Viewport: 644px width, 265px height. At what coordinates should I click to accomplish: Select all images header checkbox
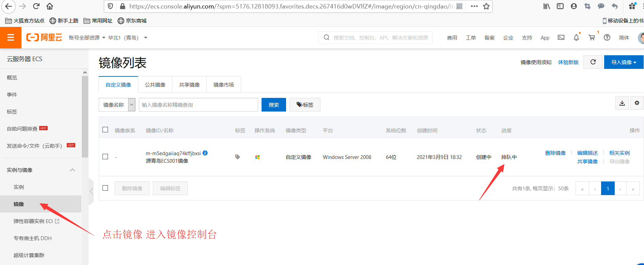point(105,130)
